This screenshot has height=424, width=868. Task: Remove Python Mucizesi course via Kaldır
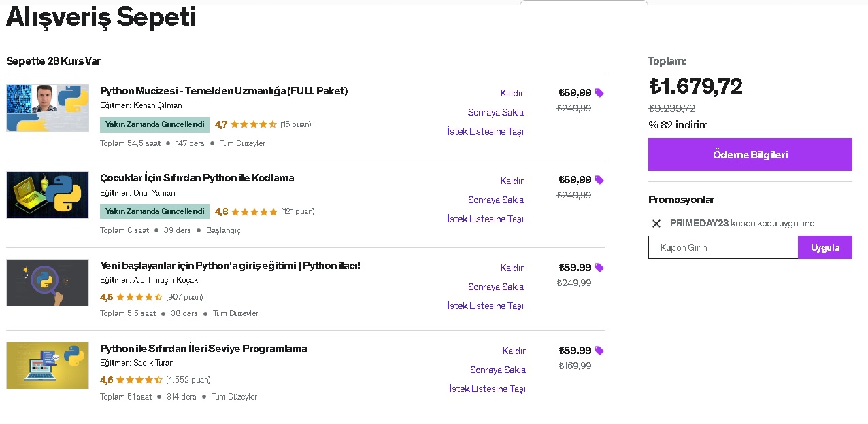coord(512,93)
